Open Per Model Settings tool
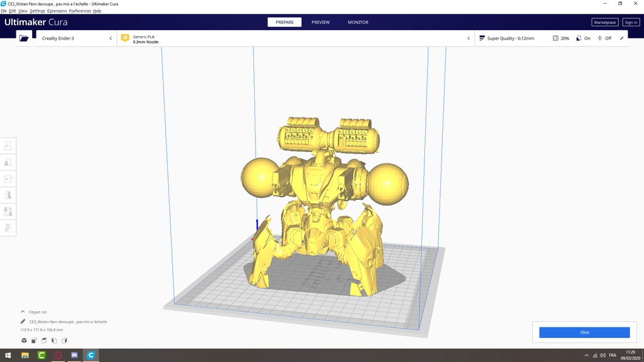The image size is (644, 362). click(8, 211)
